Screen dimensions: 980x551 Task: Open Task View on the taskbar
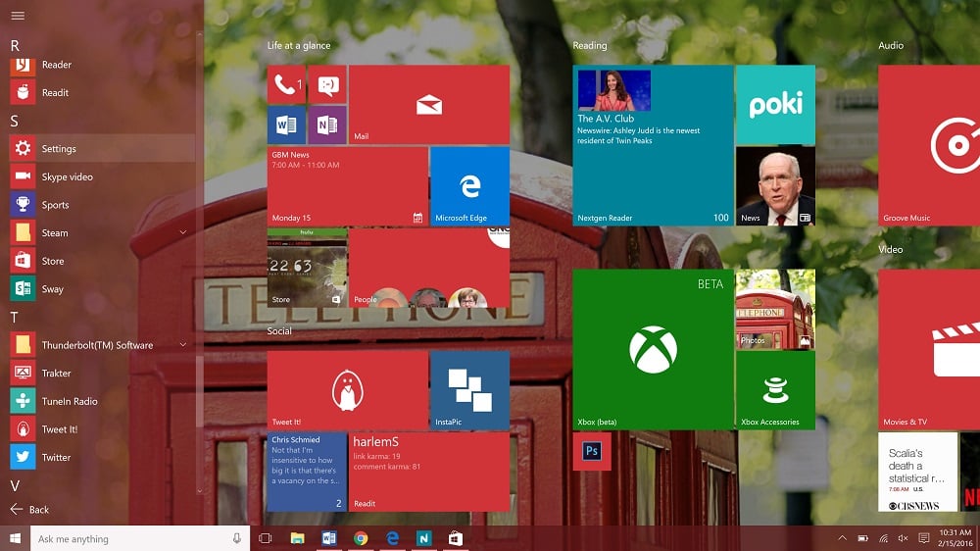(x=265, y=538)
